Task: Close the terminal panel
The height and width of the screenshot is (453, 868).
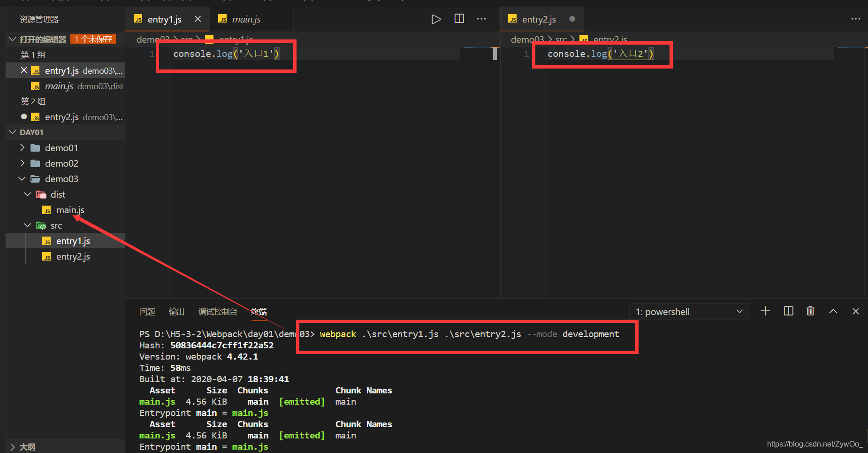Action: (856, 311)
